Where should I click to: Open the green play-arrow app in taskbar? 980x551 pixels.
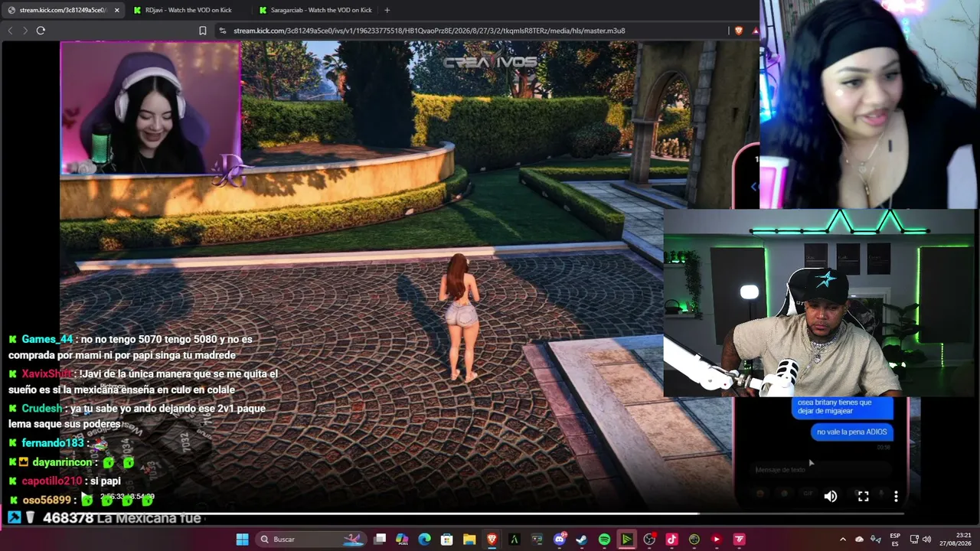[x=627, y=540]
